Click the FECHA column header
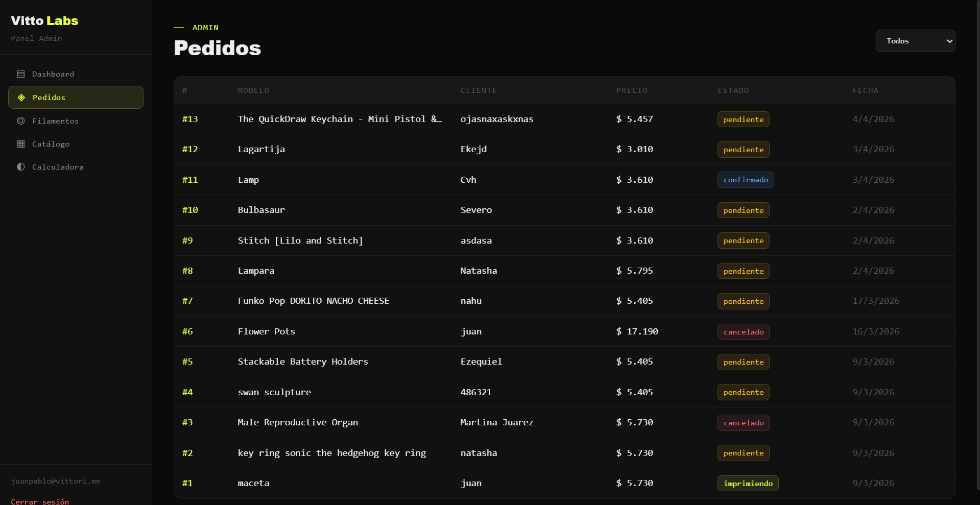 866,90
